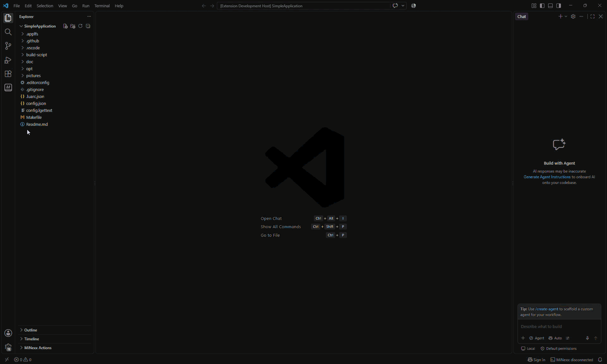Screen dimensions: 607x364
Task: Open chat settings gear icon
Action: [x=573, y=16]
